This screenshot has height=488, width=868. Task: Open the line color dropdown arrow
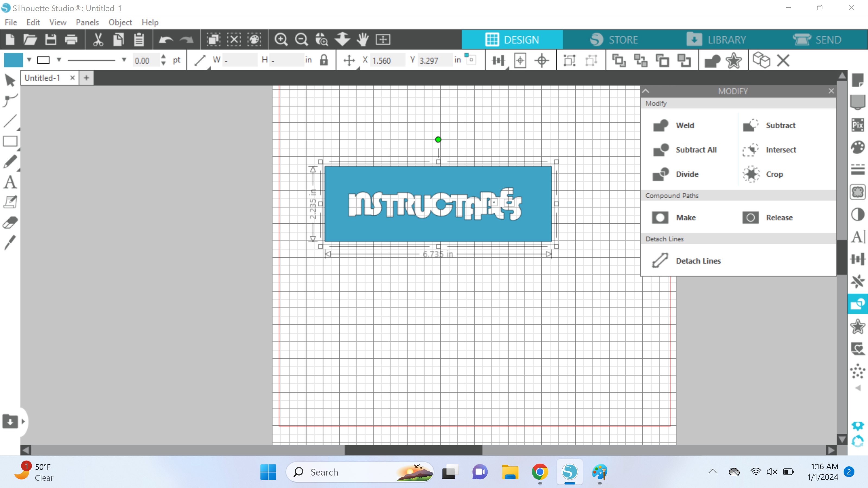click(x=59, y=60)
